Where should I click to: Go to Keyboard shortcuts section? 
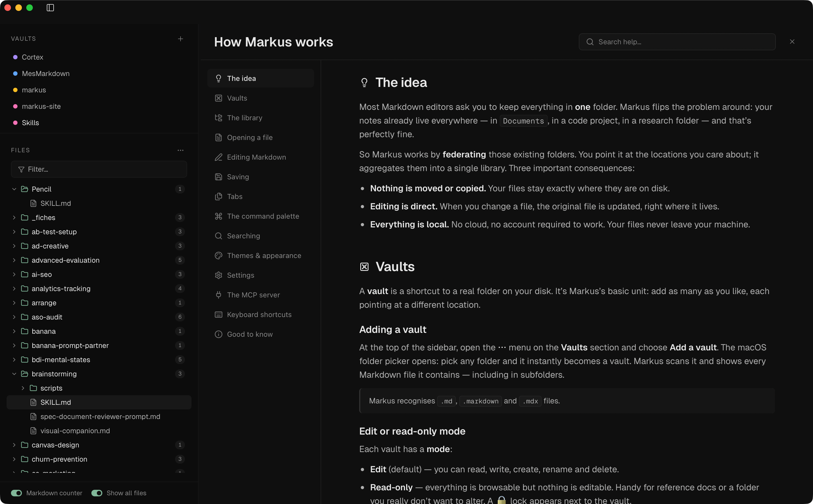(260, 314)
